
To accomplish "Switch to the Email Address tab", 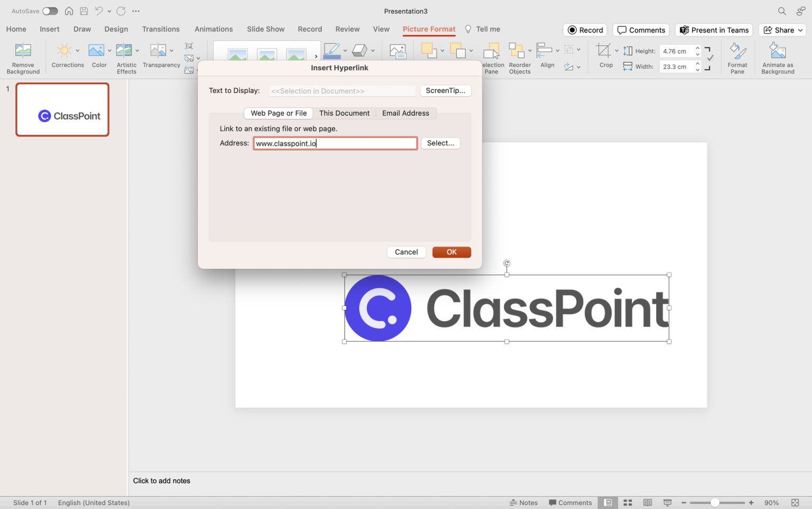I will (405, 113).
